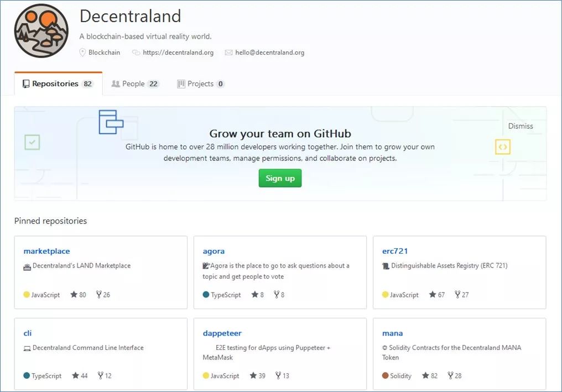This screenshot has width=562, height=392.
Task: Open the marketplace repository
Action: (46, 251)
